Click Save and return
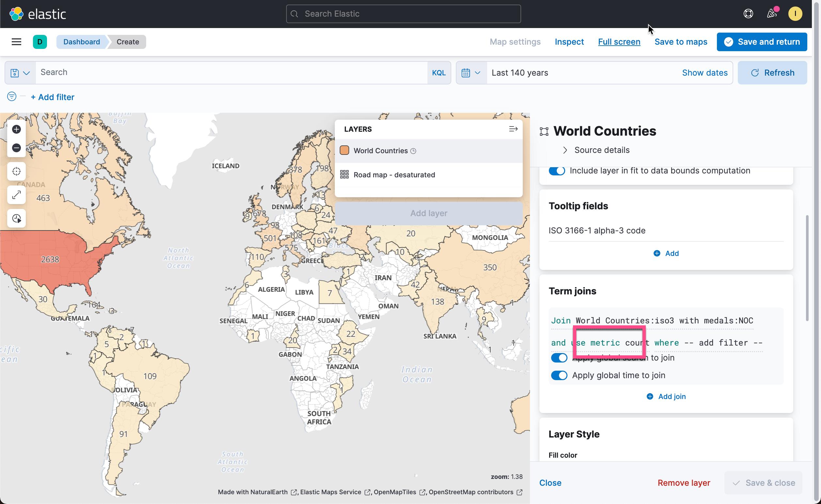 coord(762,42)
